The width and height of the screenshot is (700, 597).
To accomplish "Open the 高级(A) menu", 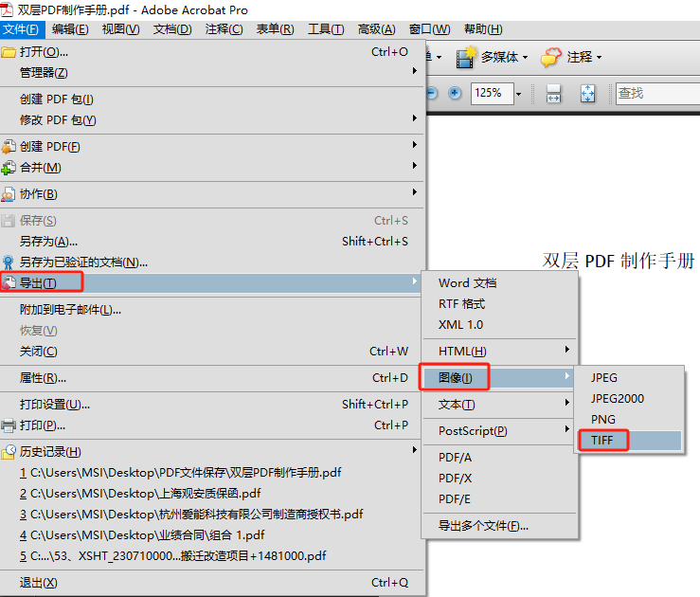I will [377, 29].
